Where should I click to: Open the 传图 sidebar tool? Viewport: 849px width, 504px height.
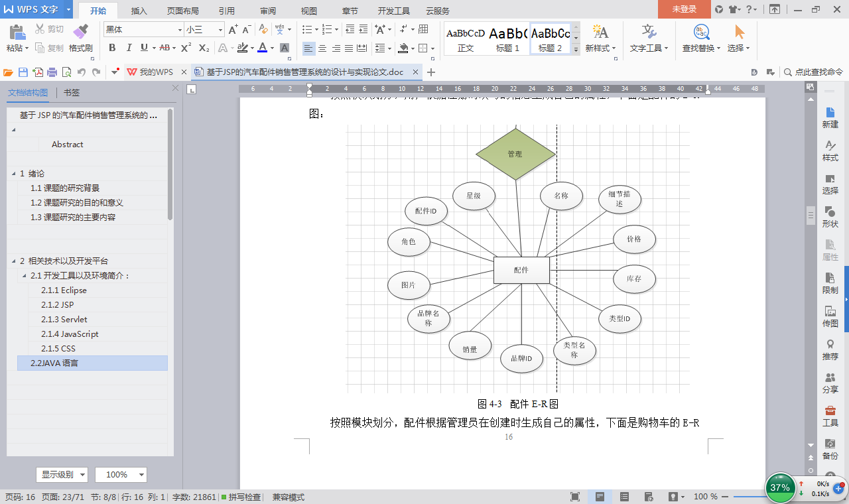(x=830, y=316)
